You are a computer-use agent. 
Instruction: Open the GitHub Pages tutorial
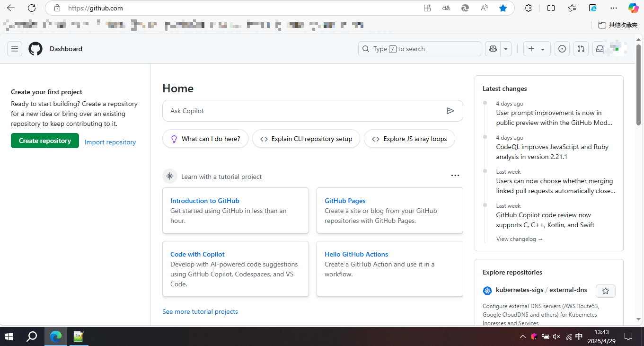coord(345,201)
